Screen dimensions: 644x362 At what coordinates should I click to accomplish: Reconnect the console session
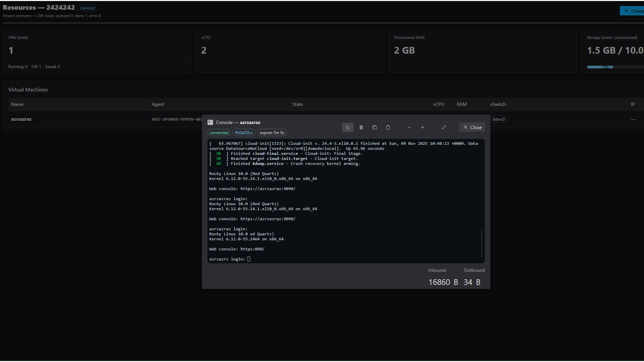pos(347,127)
